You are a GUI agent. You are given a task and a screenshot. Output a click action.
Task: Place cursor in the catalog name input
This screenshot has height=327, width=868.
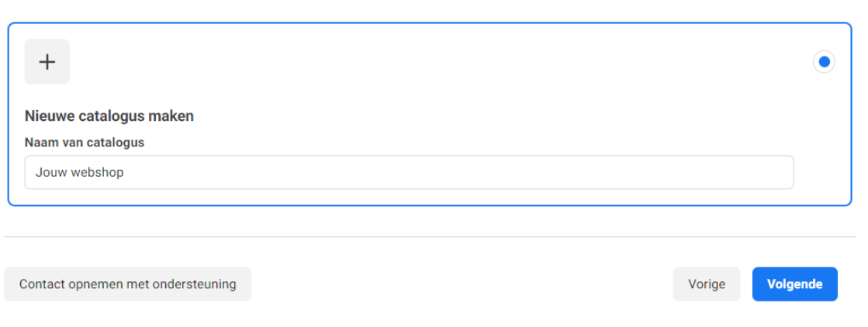(x=409, y=172)
